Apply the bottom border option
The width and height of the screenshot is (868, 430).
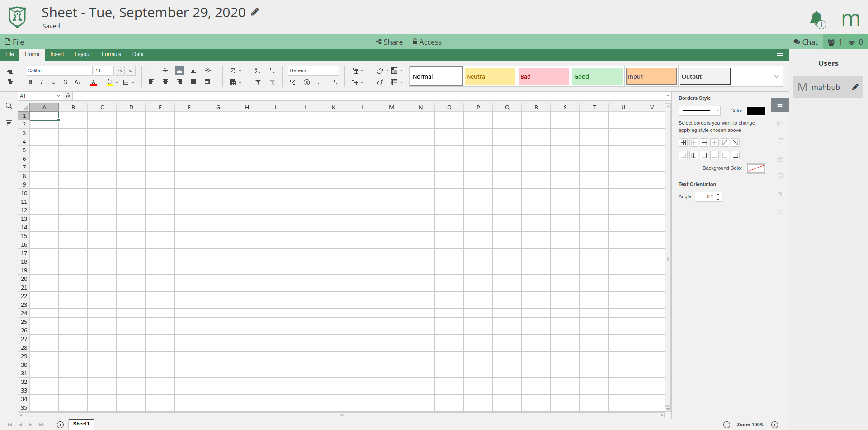pos(736,155)
